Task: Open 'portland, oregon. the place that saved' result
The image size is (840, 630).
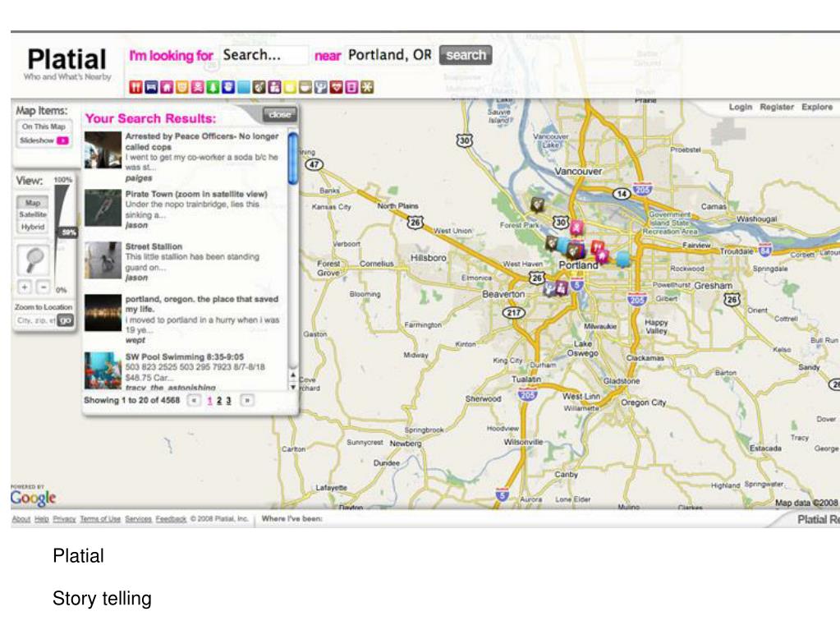Action: coord(201,304)
